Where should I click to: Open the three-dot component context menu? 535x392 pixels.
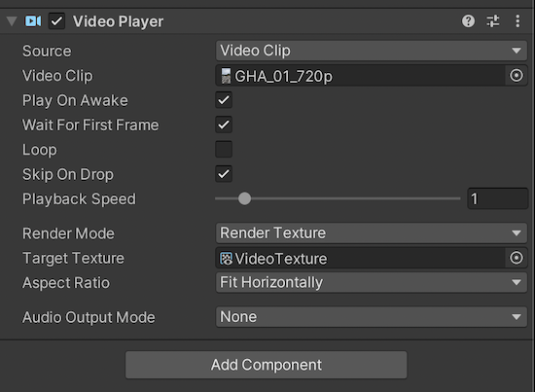tap(517, 21)
